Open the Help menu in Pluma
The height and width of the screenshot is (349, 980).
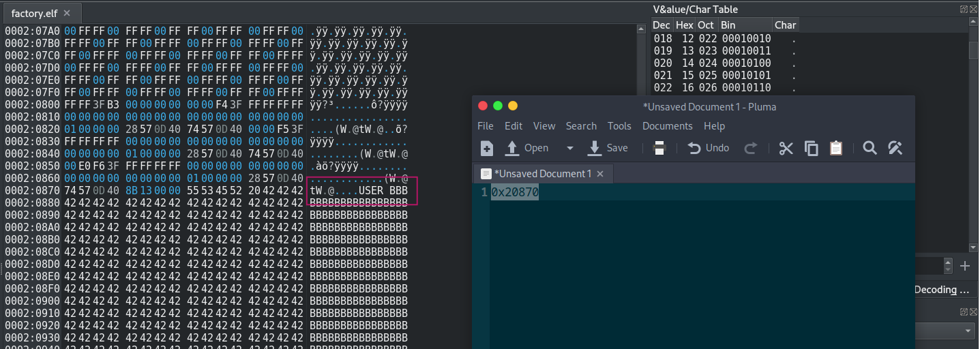click(714, 126)
